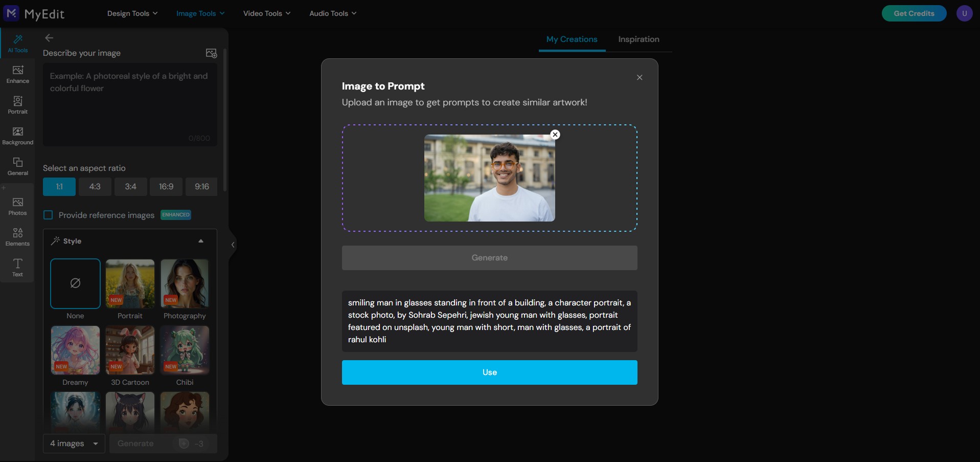Open the Image Tools dropdown menu
The height and width of the screenshot is (462, 980).
point(200,13)
